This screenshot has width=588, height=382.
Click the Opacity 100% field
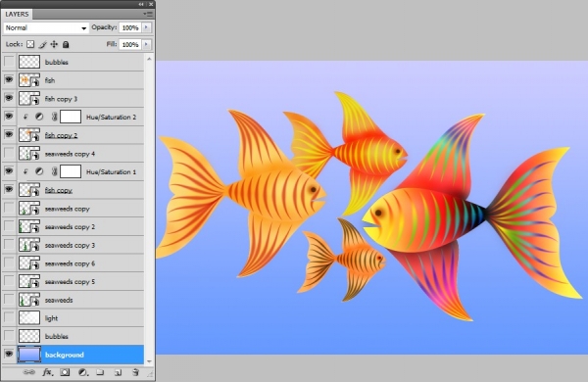130,27
